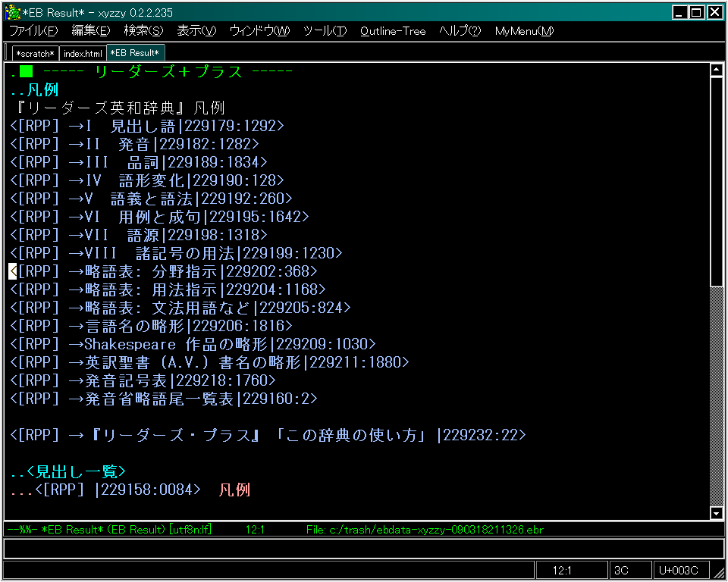Open the ヘルプ(?) menu

pos(460,31)
